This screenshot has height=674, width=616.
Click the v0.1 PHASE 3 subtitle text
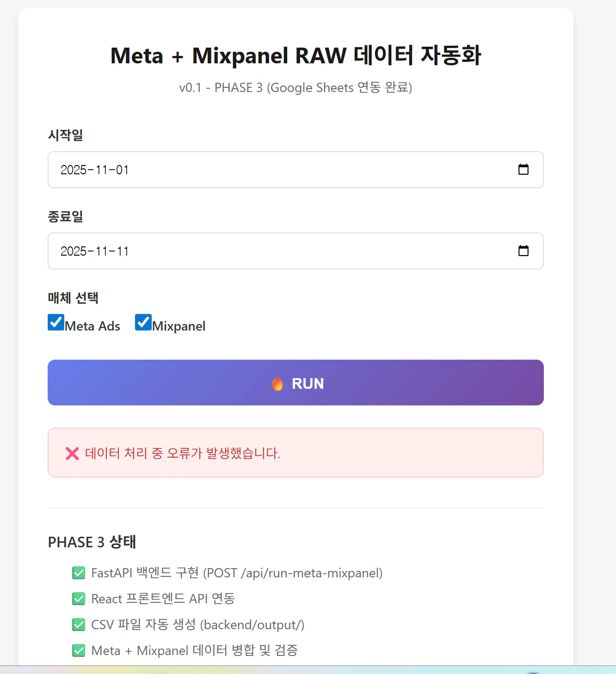(x=296, y=87)
